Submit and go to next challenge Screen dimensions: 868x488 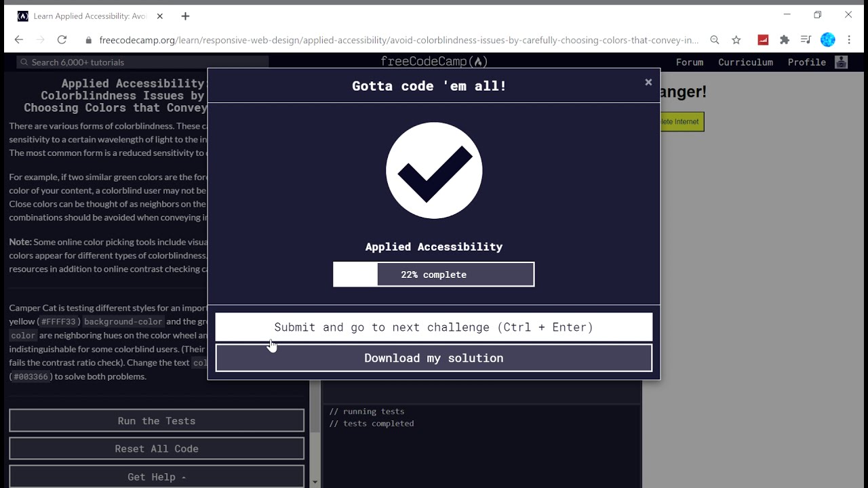[434, 327]
